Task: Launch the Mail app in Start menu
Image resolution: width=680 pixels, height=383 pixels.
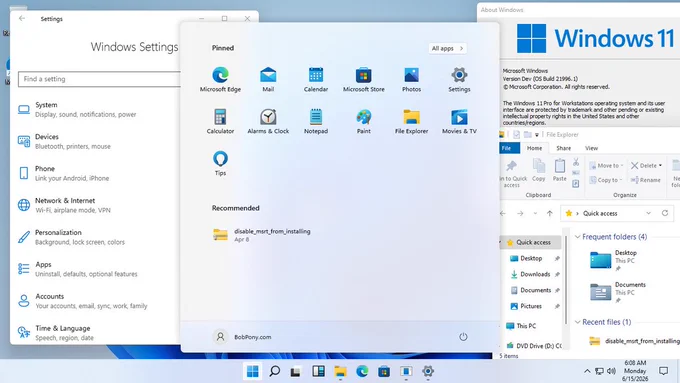Action: pyautogui.click(x=268, y=79)
